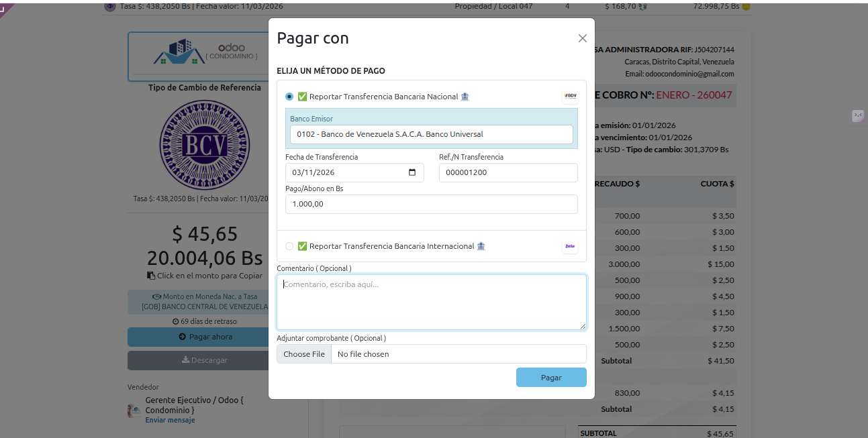Click the Enviar mensaje link

click(170, 420)
